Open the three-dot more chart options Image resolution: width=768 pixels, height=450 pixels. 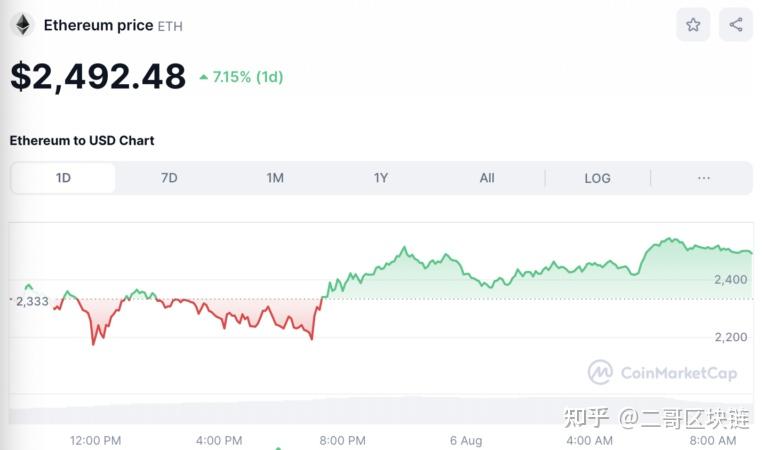tap(704, 178)
